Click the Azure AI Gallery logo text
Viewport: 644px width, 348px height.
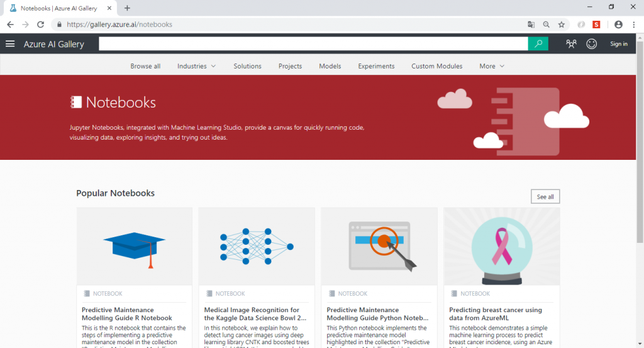pos(54,44)
